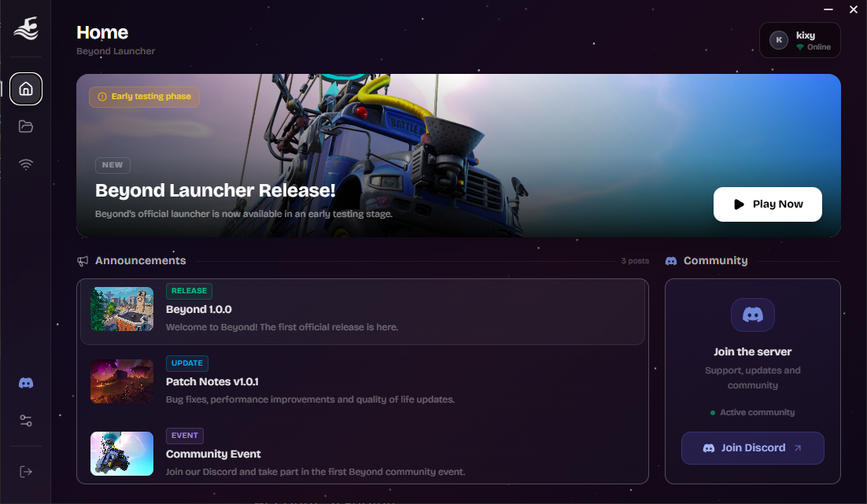Image resolution: width=867 pixels, height=504 pixels.
Task: Click the logout icon in sidebar
Action: (25, 472)
